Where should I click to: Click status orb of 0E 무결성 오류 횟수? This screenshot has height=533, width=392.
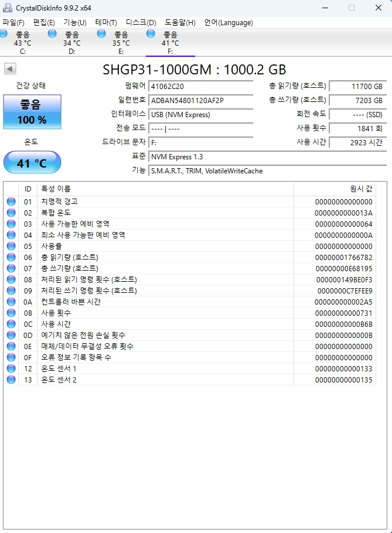tap(11, 346)
